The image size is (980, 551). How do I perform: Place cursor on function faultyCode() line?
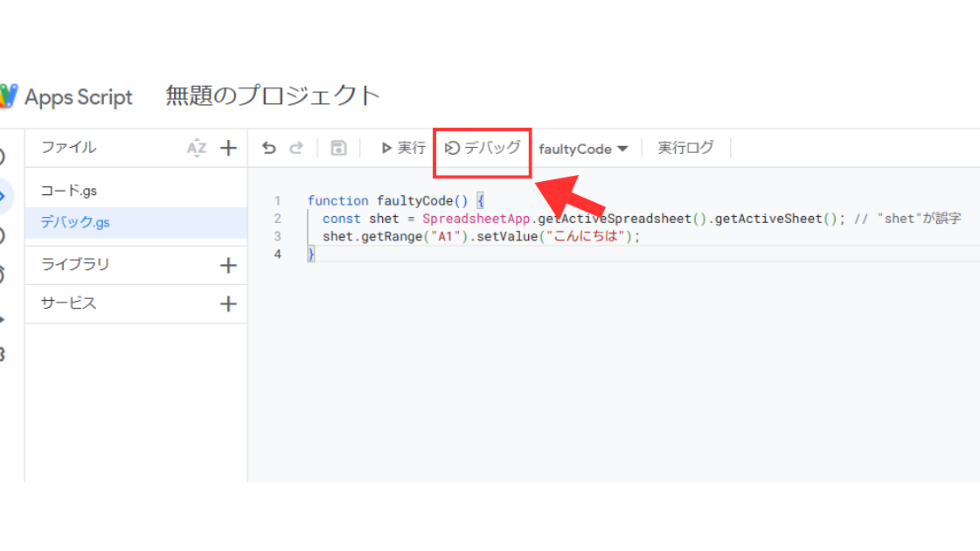[x=396, y=201]
